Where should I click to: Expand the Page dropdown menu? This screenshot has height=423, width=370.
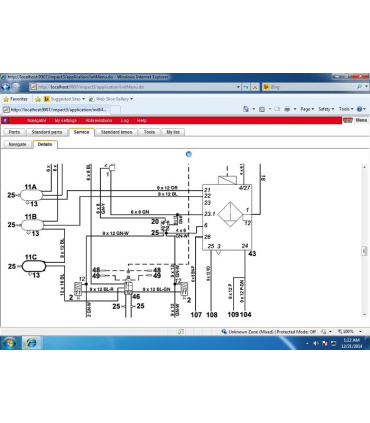(x=307, y=109)
